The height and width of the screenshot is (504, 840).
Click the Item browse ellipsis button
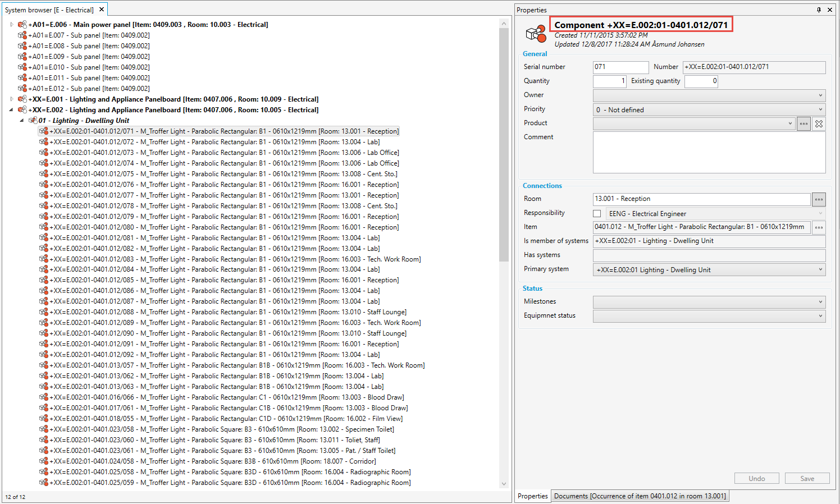tap(819, 227)
